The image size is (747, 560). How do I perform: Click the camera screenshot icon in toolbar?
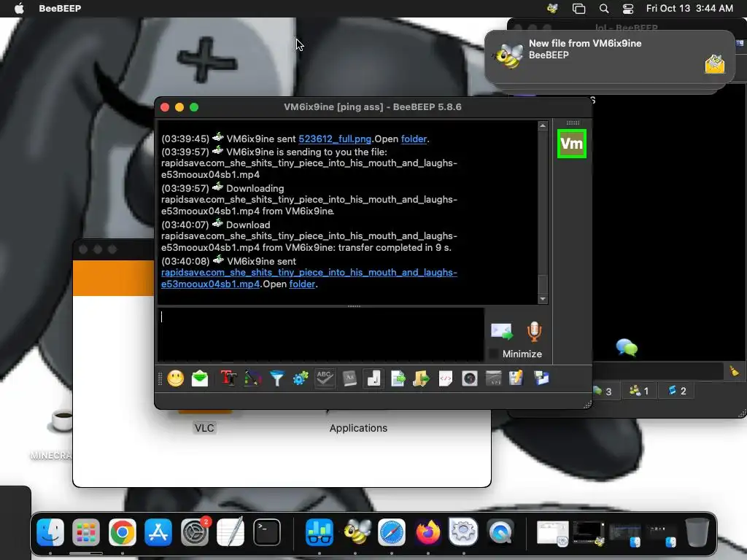click(x=469, y=378)
